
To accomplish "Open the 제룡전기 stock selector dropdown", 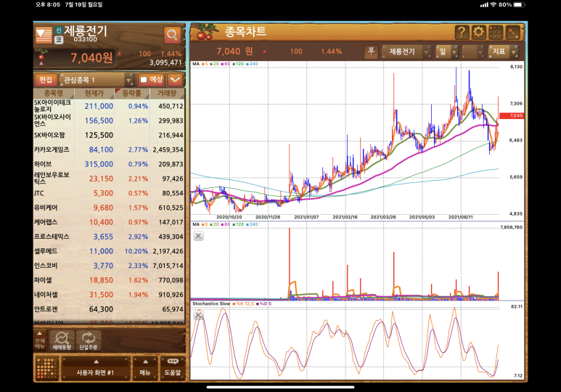I will pos(406,52).
